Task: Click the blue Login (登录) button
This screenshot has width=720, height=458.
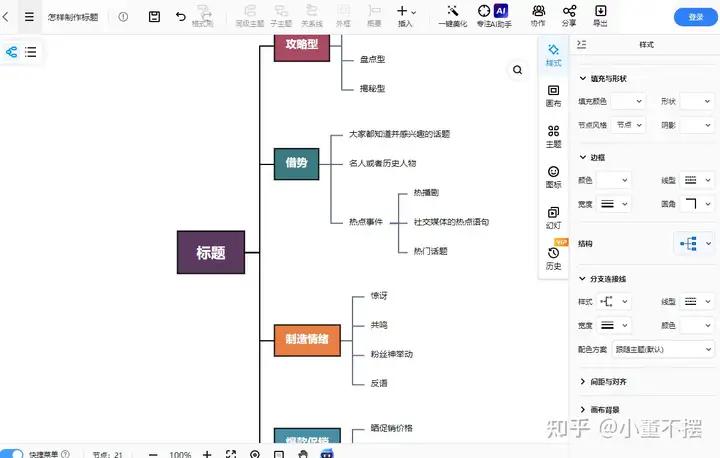Action: [696, 17]
